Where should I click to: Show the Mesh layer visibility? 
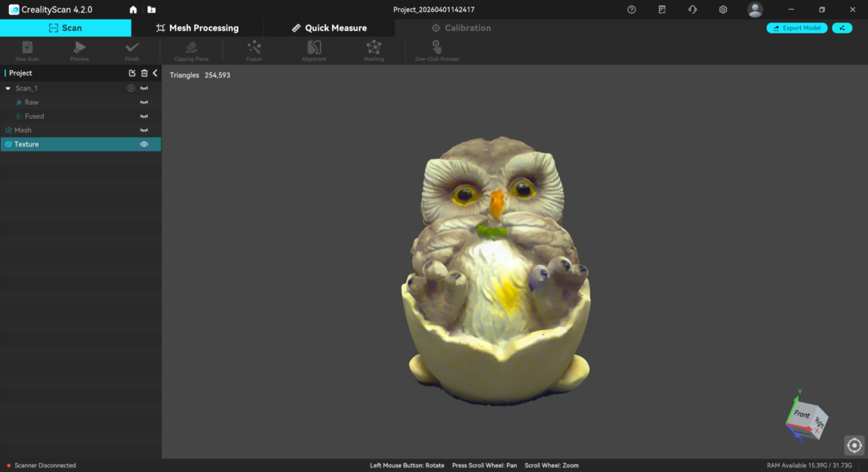pyautogui.click(x=143, y=131)
